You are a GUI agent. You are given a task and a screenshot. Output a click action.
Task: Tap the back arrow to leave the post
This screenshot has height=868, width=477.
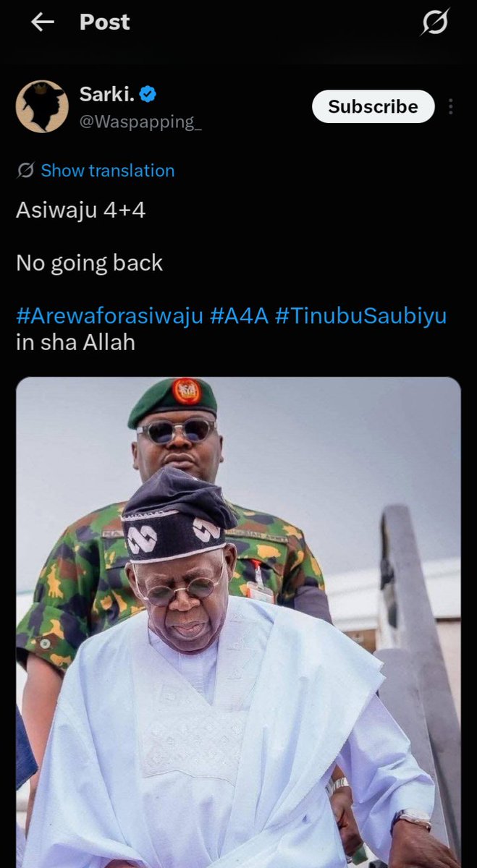[43, 22]
